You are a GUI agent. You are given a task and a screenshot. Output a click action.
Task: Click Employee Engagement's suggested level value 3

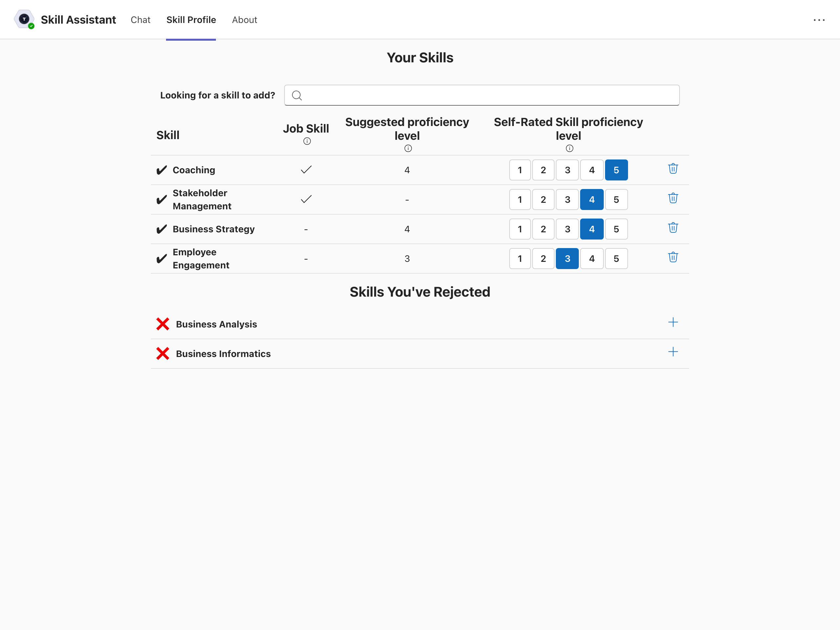[407, 259]
